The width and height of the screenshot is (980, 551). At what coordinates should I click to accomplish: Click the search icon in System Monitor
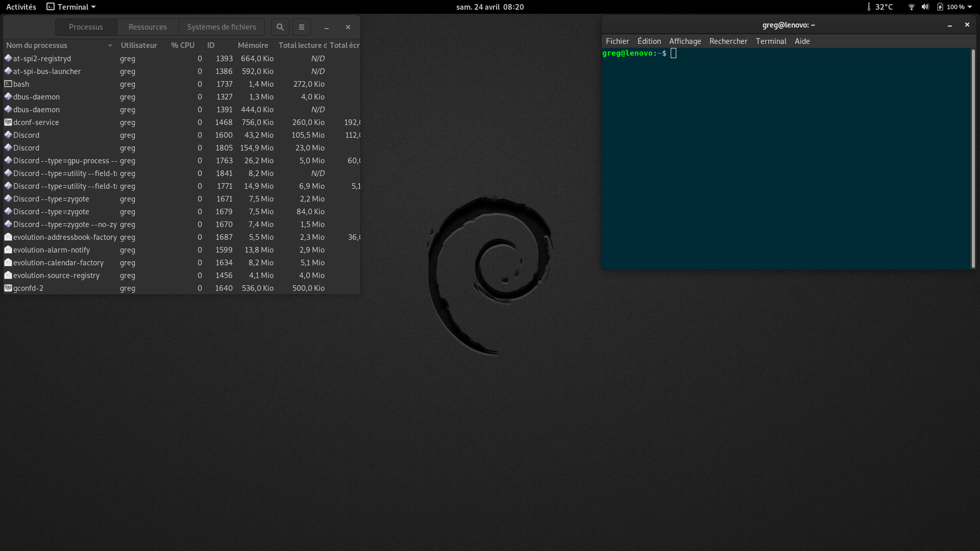pyautogui.click(x=280, y=27)
